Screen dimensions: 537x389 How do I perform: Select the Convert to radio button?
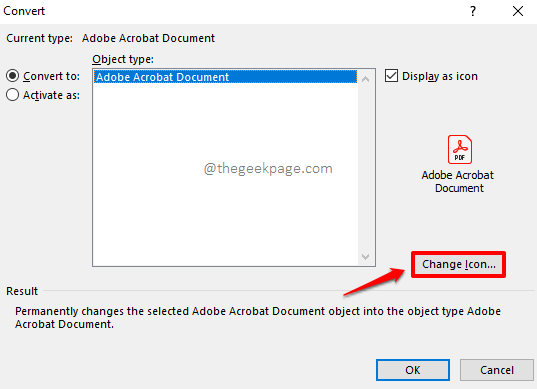[12, 76]
